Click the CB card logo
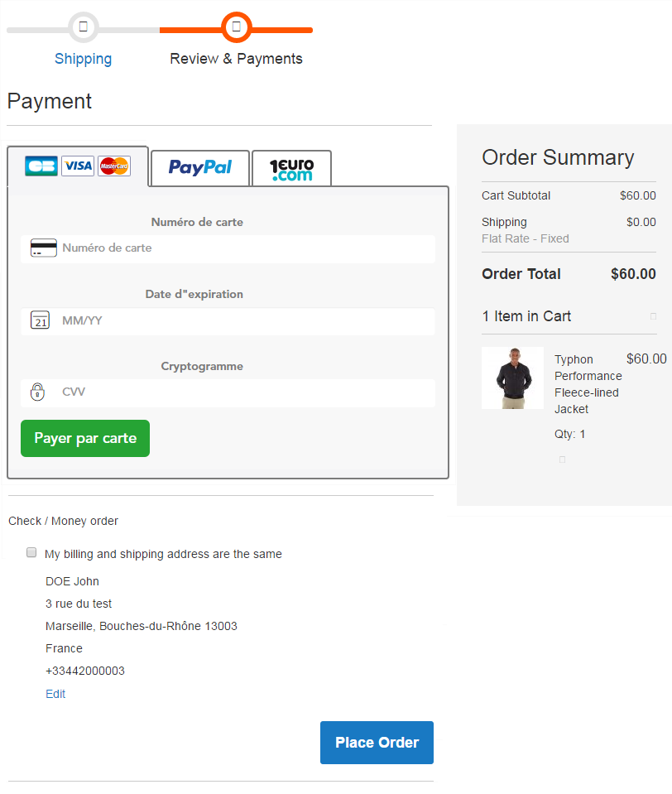 41,166
